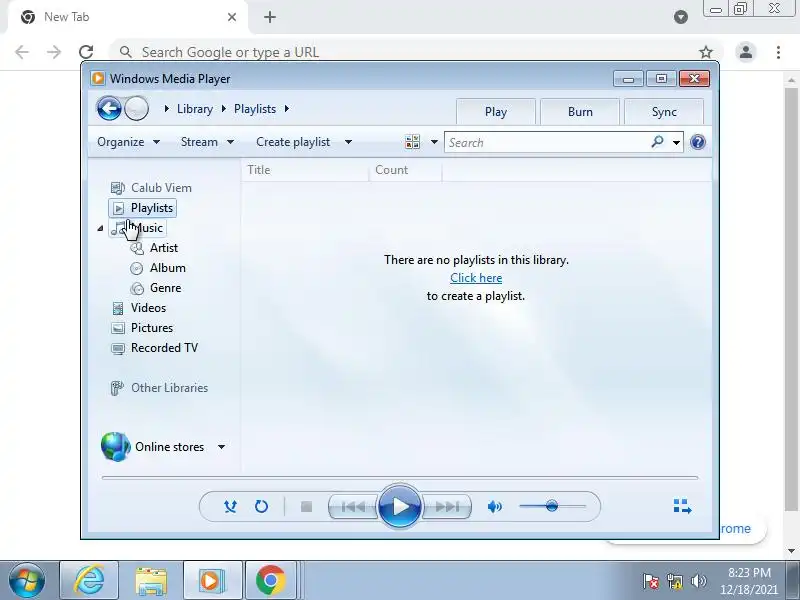Click the Media Player forward arrow

136,108
